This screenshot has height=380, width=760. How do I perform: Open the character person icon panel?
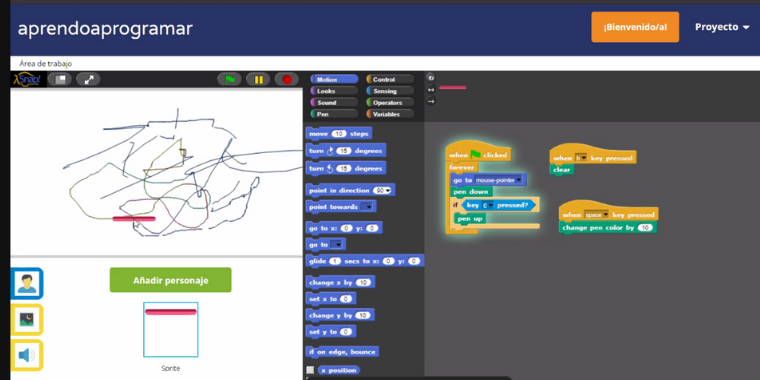[27, 284]
